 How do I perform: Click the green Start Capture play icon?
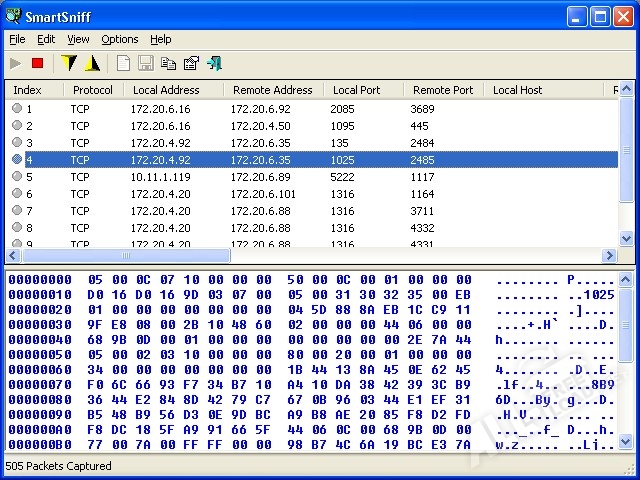click(x=15, y=63)
